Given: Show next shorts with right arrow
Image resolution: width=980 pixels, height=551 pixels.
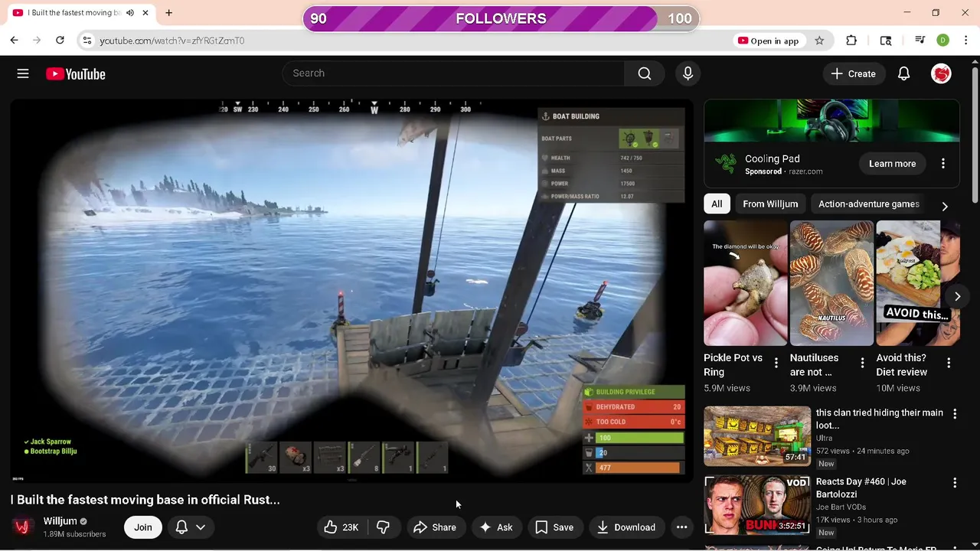Looking at the screenshot, I should click(x=957, y=296).
